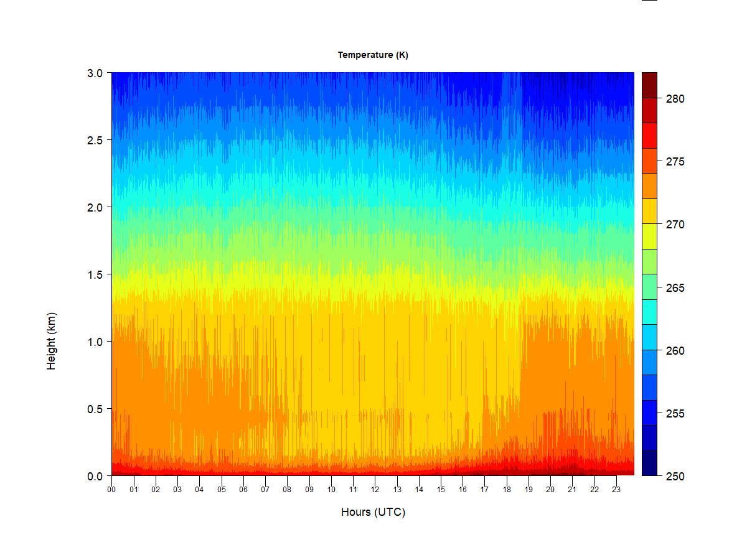Click the 2.0 height axis tick label
The width and height of the screenshot is (747, 560).
point(95,207)
